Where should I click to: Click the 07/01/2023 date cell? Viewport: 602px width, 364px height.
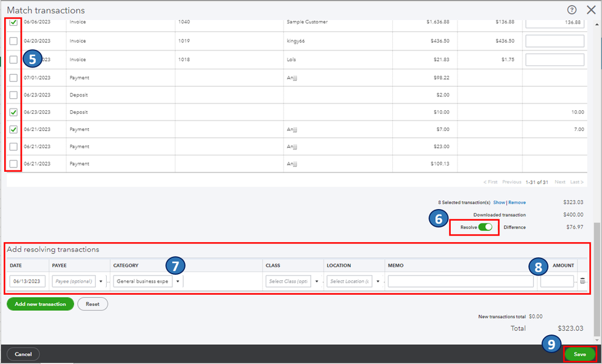[37, 78]
